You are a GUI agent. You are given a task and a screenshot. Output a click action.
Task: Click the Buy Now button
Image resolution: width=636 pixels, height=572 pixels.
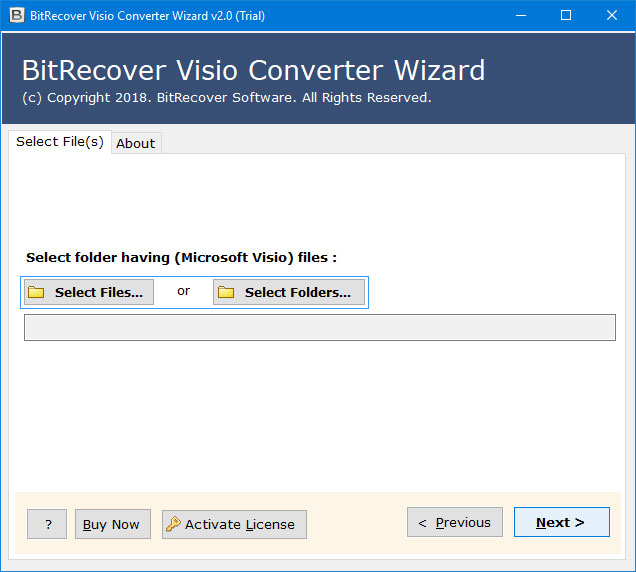[113, 524]
